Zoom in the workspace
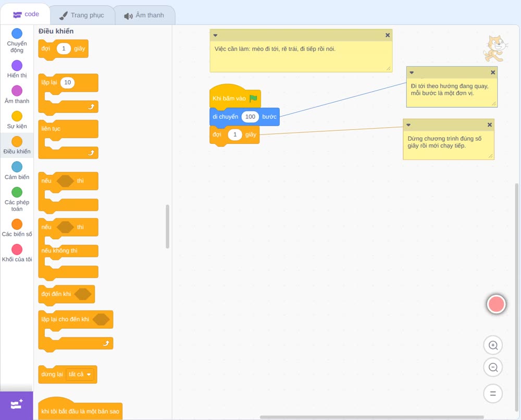 493,345
